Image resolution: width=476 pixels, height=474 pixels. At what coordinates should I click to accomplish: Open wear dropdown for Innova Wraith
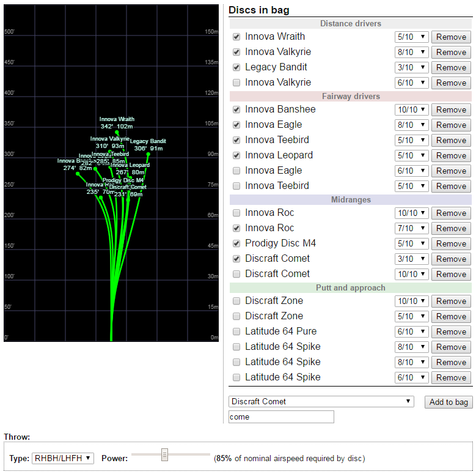coord(411,37)
